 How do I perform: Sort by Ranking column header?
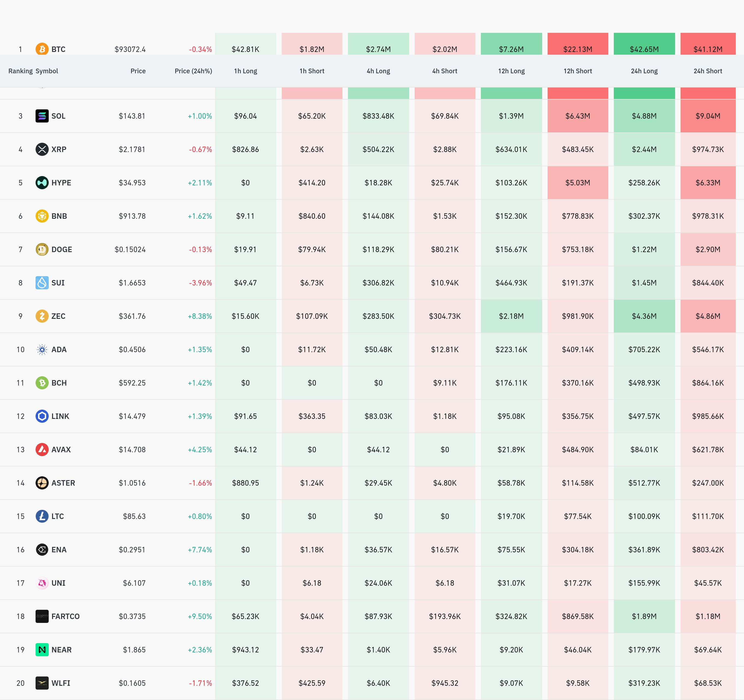(x=20, y=71)
